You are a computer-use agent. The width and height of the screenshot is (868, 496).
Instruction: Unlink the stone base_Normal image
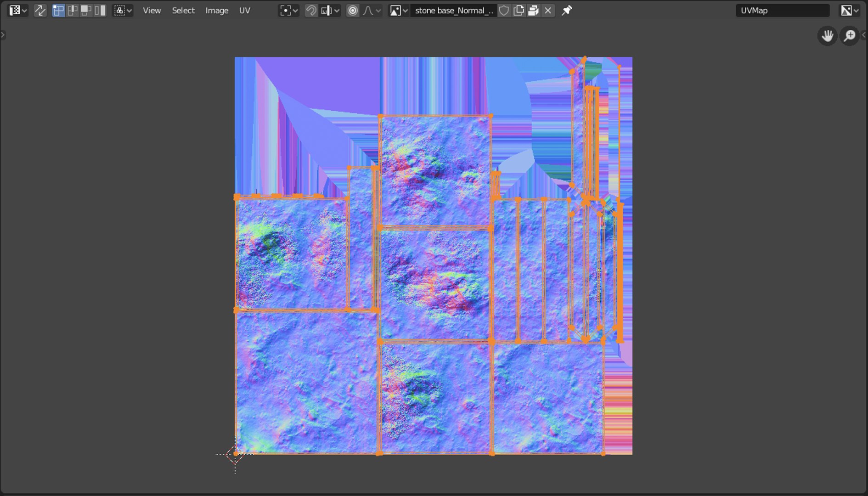click(548, 10)
